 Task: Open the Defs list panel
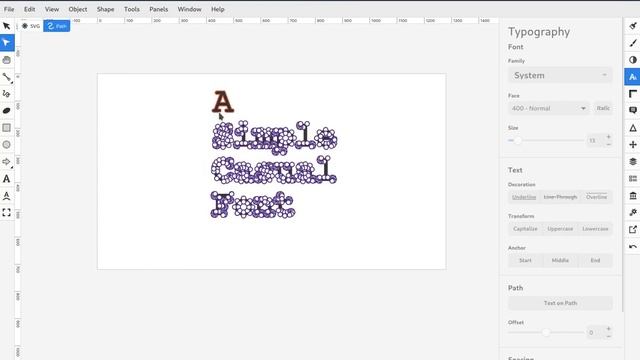click(x=633, y=179)
